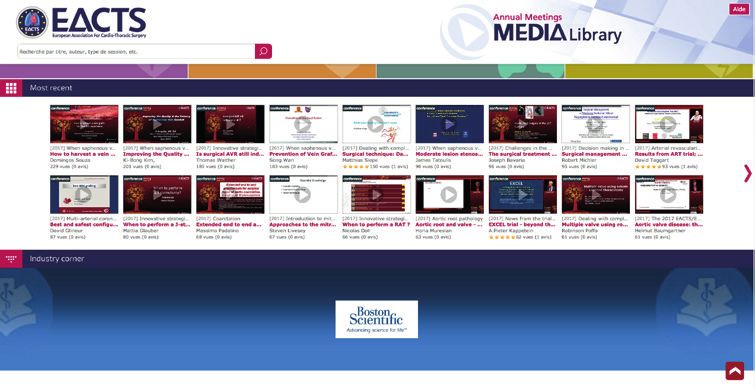The width and height of the screenshot is (755, 390).
Task: Play the Horia Muresian aortic root video
Action: tap(449, 195)
